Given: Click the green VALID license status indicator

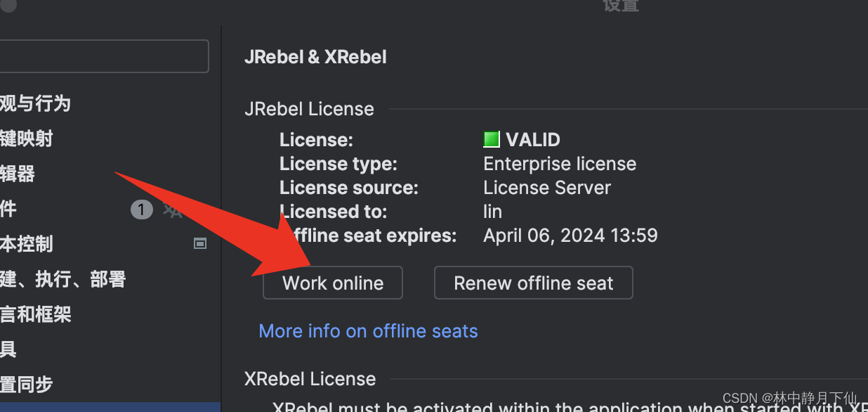Looking at the screenshot, I should pyautogui.click(x=491, y=139).
